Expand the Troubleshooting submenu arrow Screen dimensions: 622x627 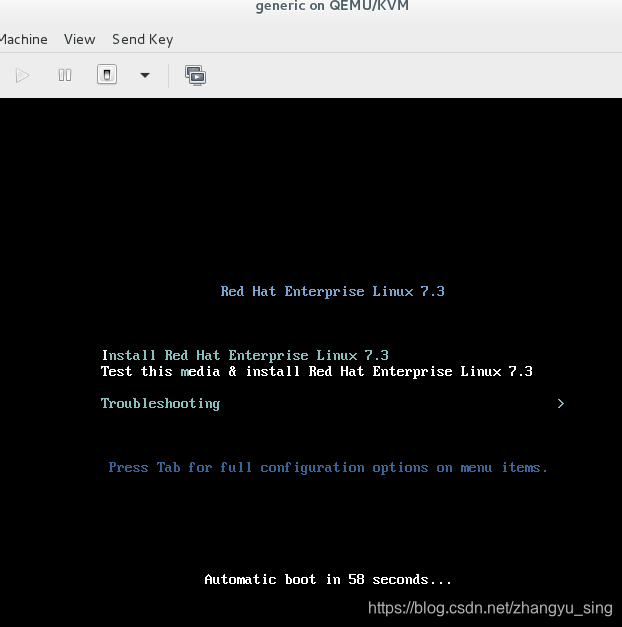coord(561,403)
